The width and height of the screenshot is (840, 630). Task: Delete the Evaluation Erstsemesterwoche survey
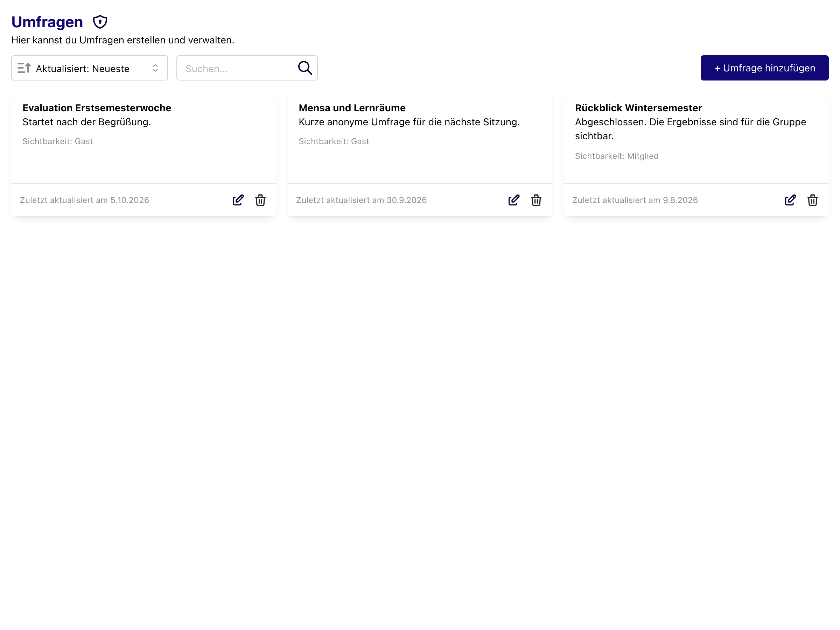tap(260, 200)
